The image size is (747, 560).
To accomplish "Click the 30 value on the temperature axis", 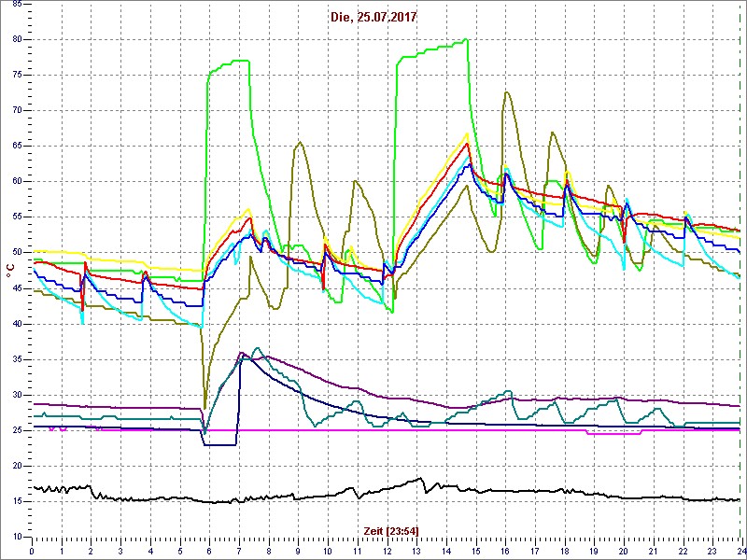I will (x=16, y=395).
